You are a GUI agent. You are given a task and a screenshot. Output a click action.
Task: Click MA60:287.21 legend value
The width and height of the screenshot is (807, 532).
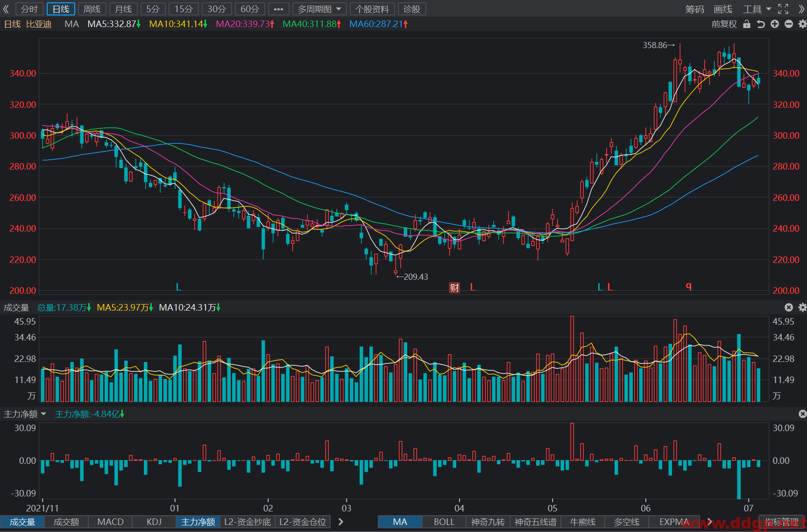(x=379, y=24)
